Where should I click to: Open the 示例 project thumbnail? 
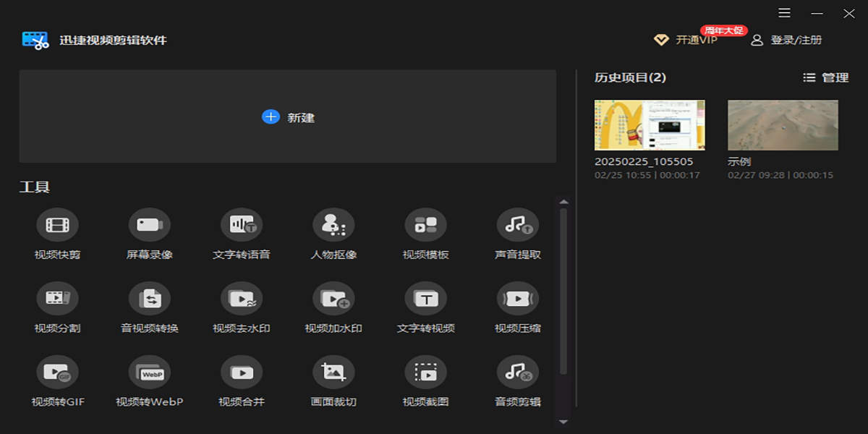click(x=783, y=125)
